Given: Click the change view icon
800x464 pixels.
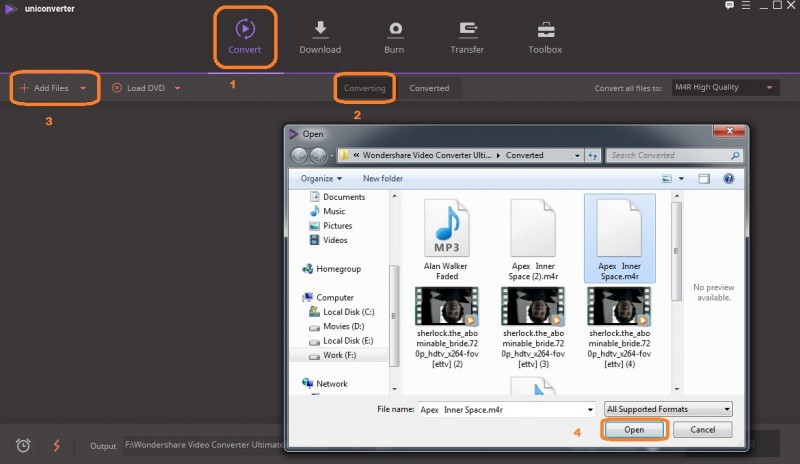Looking at the screenshot, I should [666, 179].
